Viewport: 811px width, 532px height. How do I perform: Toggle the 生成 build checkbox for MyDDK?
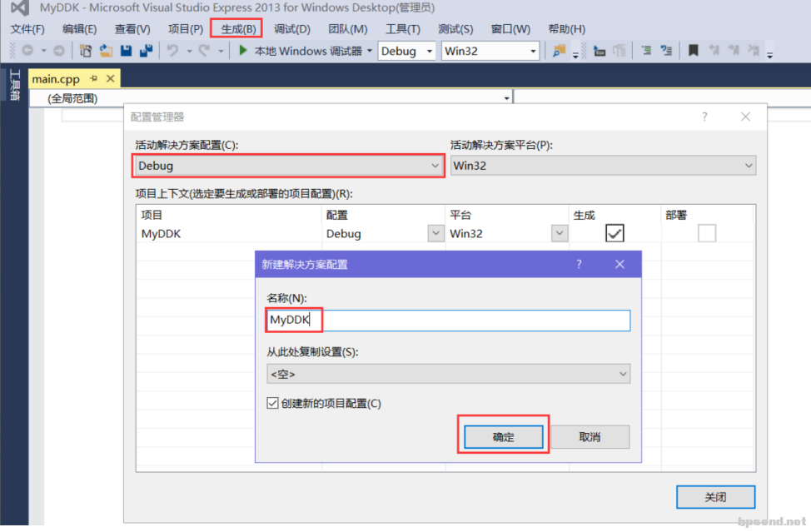614,233
